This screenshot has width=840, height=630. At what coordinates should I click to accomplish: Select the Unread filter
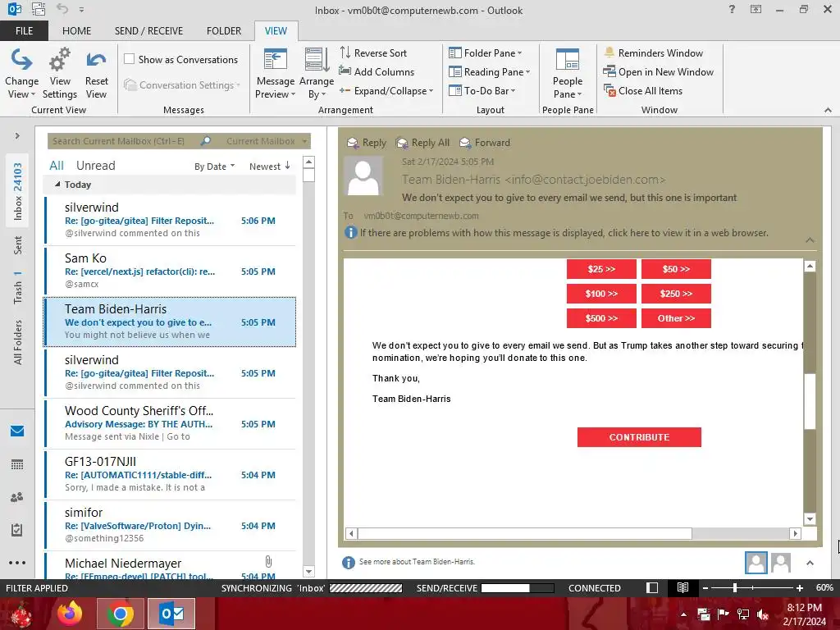(x=95, y=166)
